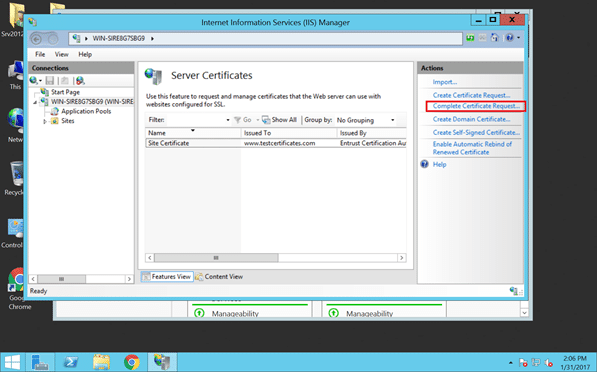Select the Site Certificate row
This screenshot has width=597, height=372.
[x=276, y=143]
